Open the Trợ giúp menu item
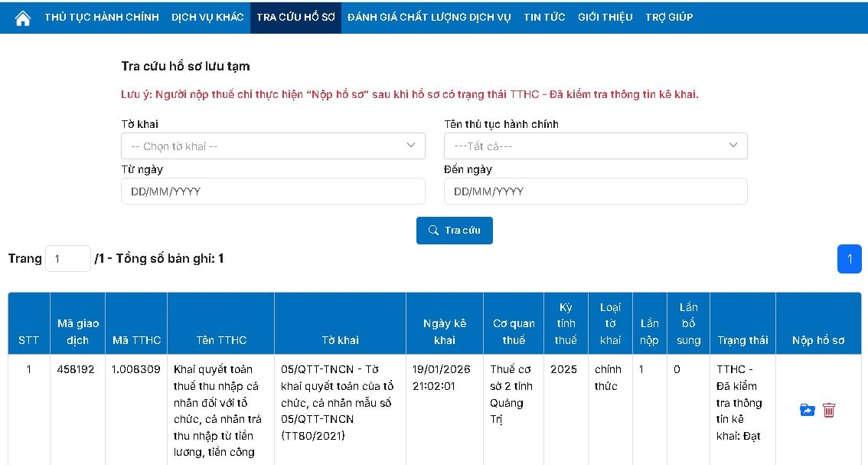The height and width of the screenshot is (465, 868). point(669,17)
